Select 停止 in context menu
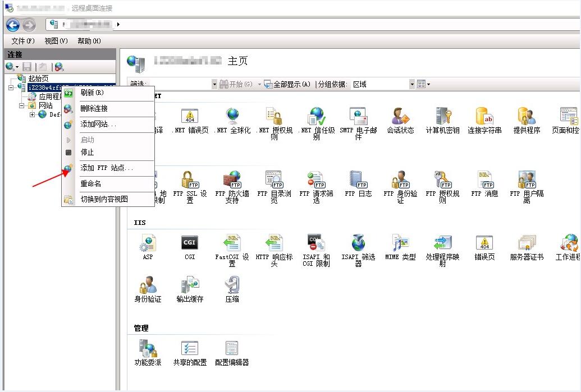This screenshot has width=581, height=392. (108, 152)
